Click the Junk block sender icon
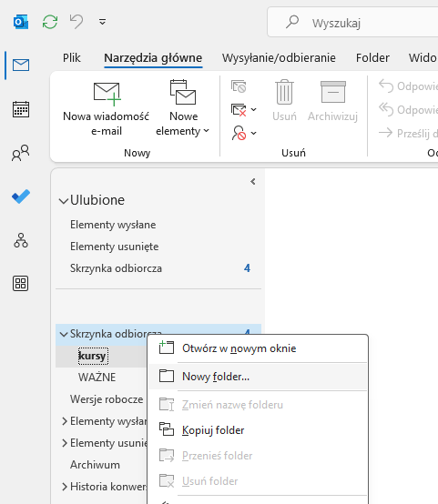 239,133
